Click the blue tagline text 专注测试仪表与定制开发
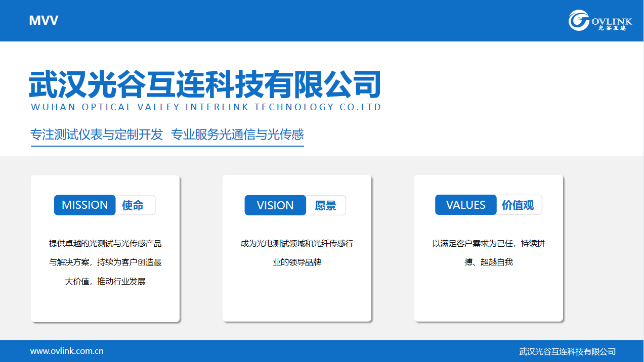 (x=97, y=134)
